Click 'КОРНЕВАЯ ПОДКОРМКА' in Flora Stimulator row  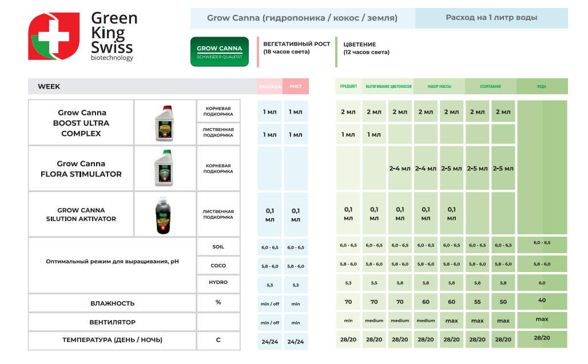click(218, 169)
